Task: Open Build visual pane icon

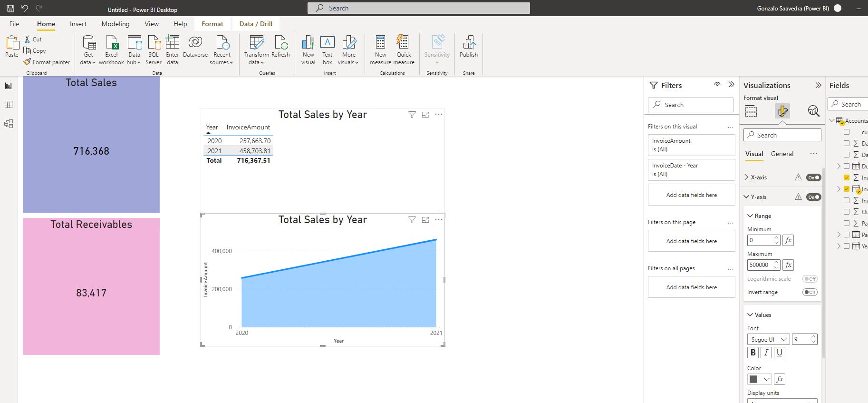Action: pyautogui.click(x=751, y=111)
